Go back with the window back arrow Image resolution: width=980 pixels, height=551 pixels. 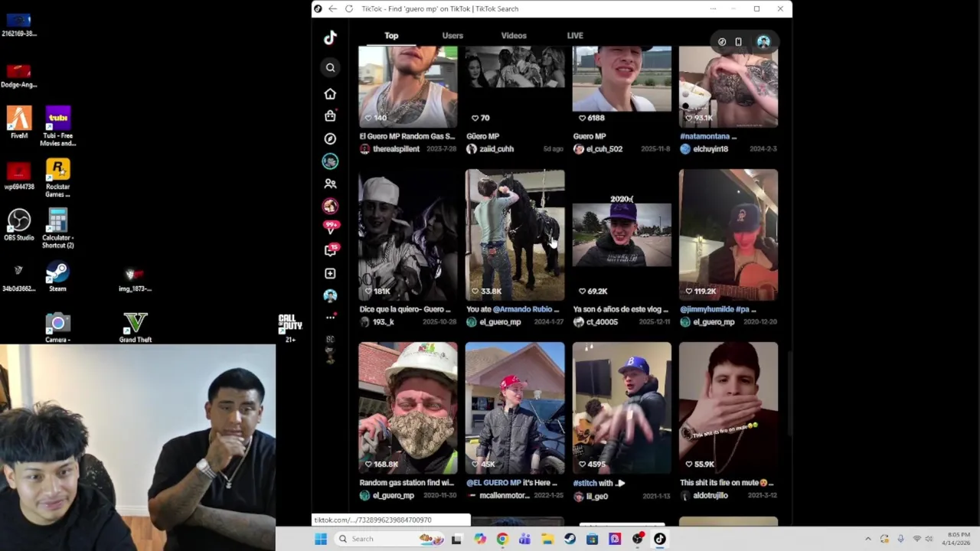pyautogui.click(x=332, y=8)
